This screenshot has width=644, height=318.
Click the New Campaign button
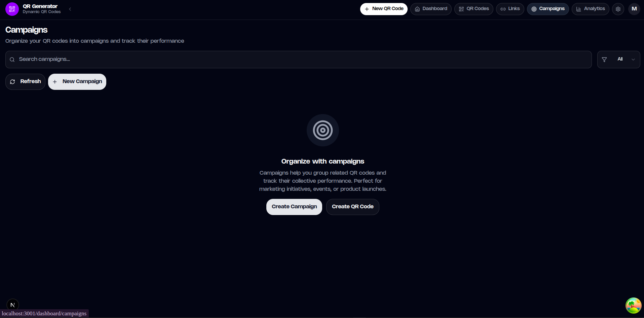(77, 82)
